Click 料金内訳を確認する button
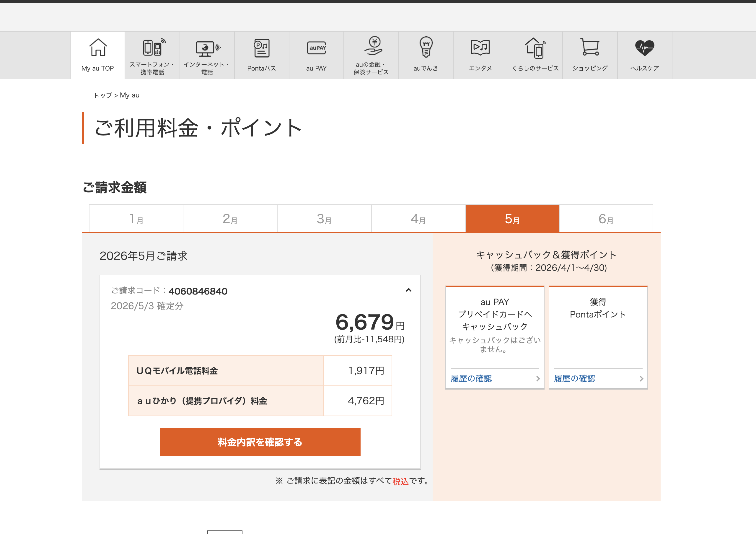756x534 pixels. click(x=260, y=442)
